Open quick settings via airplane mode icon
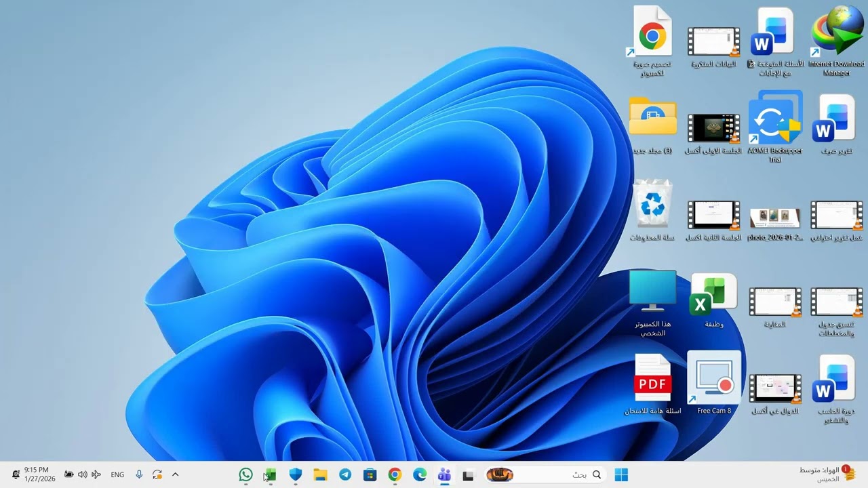The width and height of the screenshot is (868, 488). [x=96, y=475]
